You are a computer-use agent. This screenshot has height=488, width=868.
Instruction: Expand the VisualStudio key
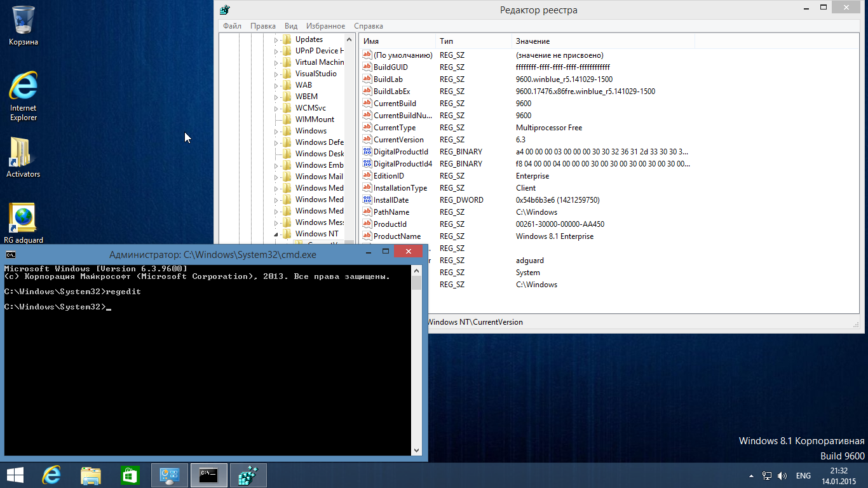coord(276,74)
